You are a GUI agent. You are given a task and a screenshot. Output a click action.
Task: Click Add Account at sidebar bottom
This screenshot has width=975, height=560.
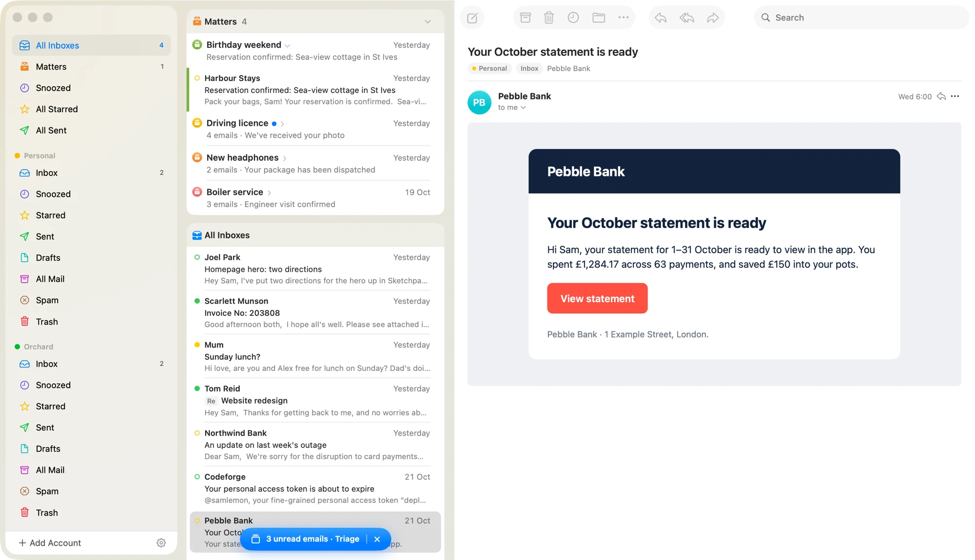50,543
